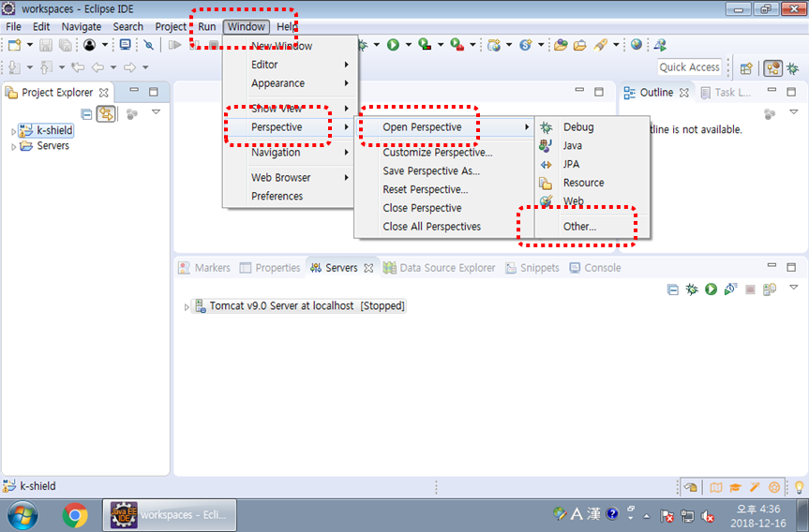This screenshot has width=809, height=532.
Task: Switch to Java EE perspective icon
Action: click(772, 68)
